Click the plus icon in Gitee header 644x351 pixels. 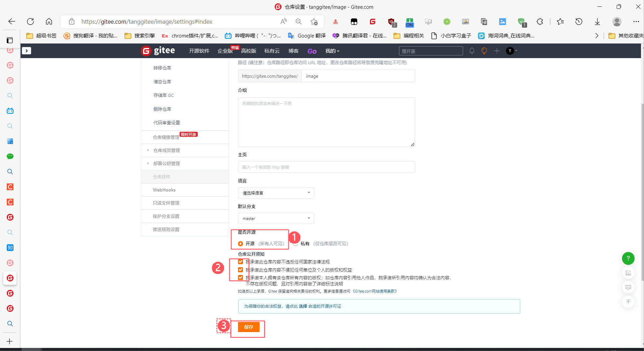[497, 51]
